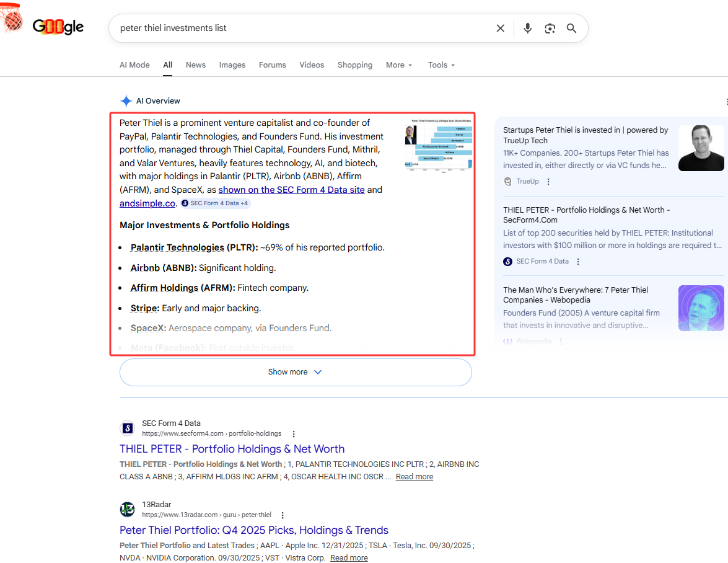Click Read more on secform4 result snippet

[x=414, y=477]
